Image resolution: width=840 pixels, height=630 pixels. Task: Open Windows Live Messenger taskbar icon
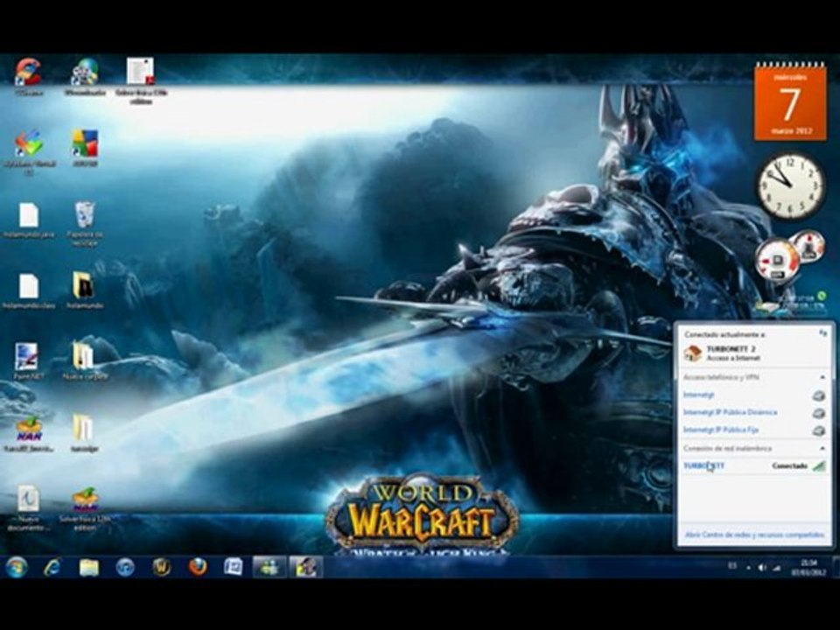coord(269,567)
